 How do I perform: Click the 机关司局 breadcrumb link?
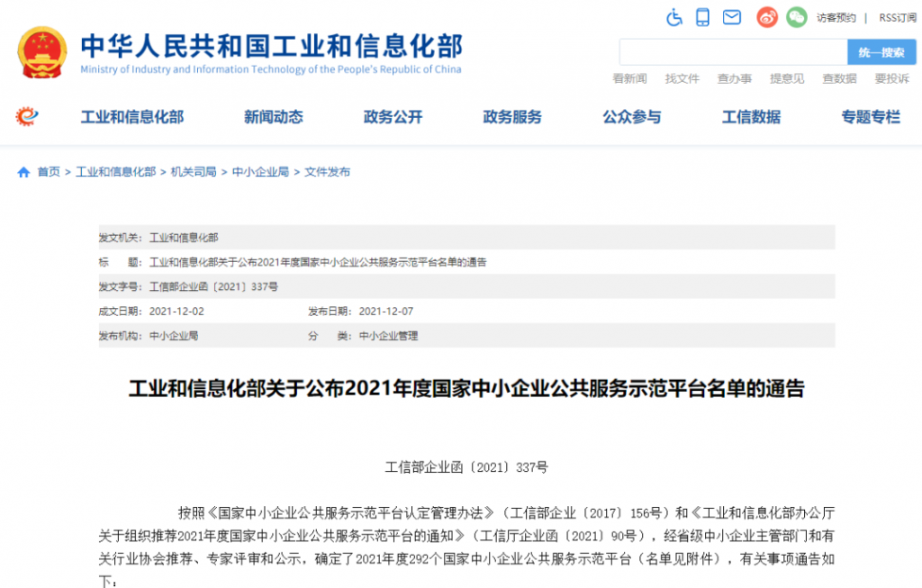click(x=194, y=172)
